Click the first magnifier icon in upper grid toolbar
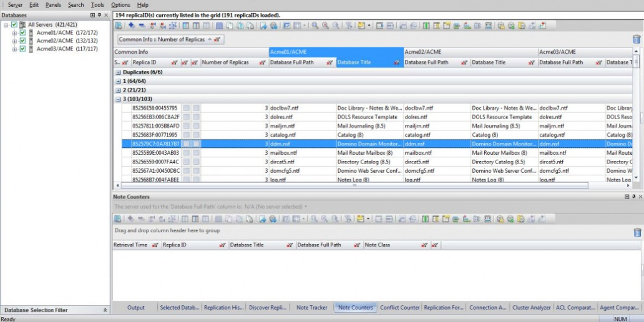The height and width of the screenshot is (322, 644). pos(315,26)
